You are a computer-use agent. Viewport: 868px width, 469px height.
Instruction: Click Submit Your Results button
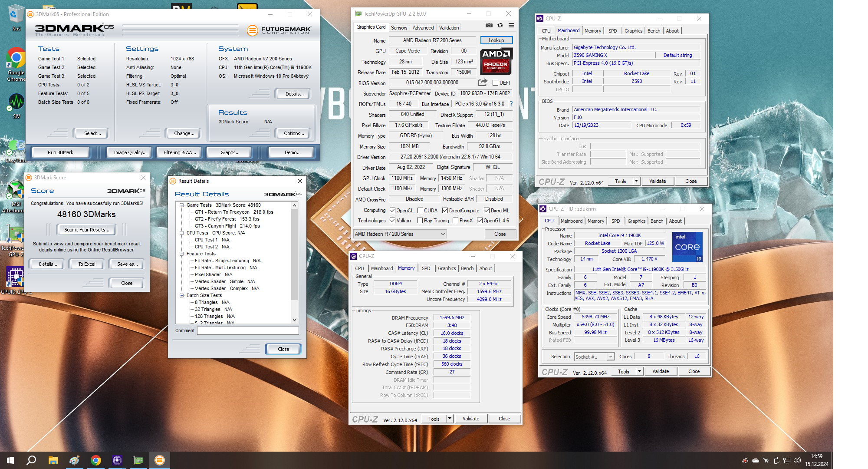tap(87, 230)
